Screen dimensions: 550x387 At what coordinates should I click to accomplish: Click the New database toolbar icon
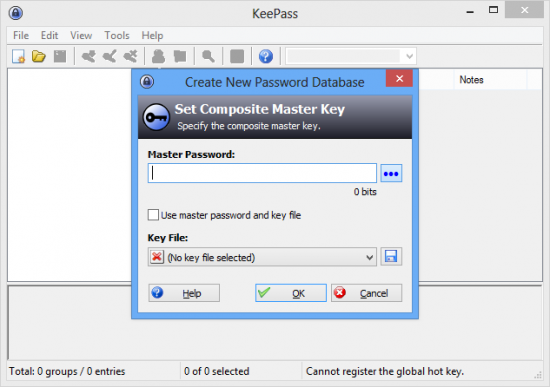point(18,56)
